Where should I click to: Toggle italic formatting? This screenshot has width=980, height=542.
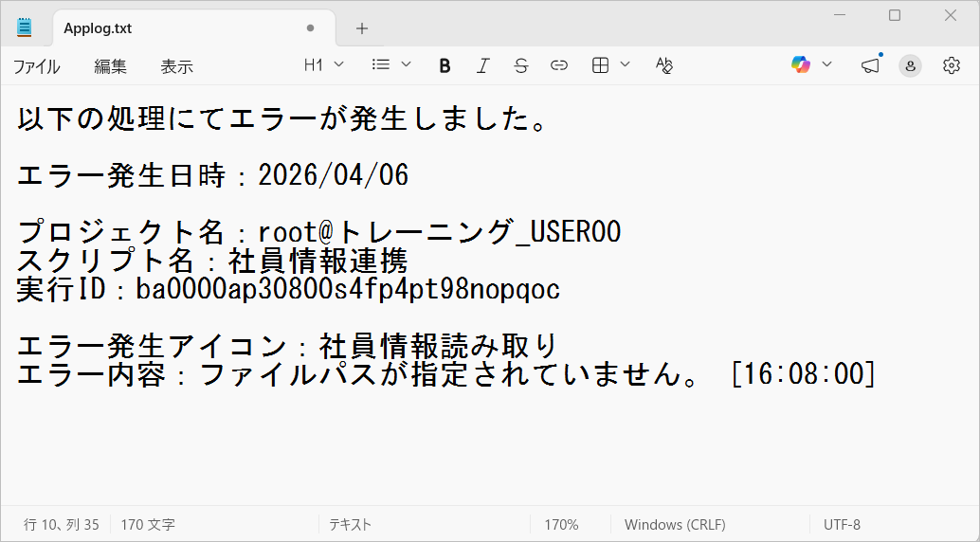pyautogui.click(x=482, y=65)
